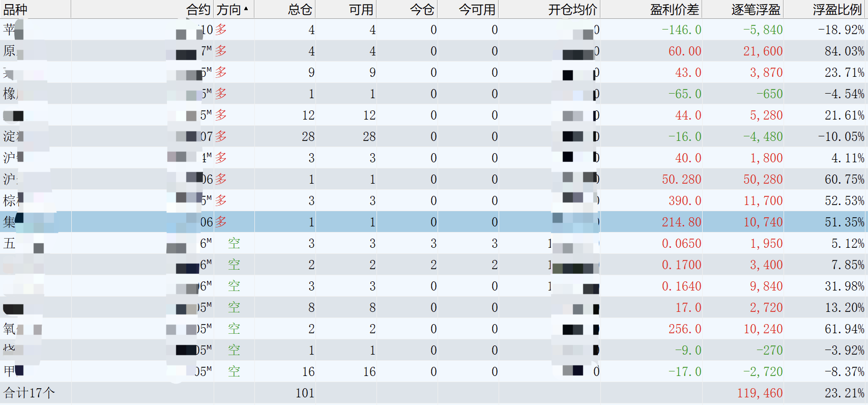Click the position row with 总仓 of 28
This screenshot has height=405, width=868.
point(308,137)
